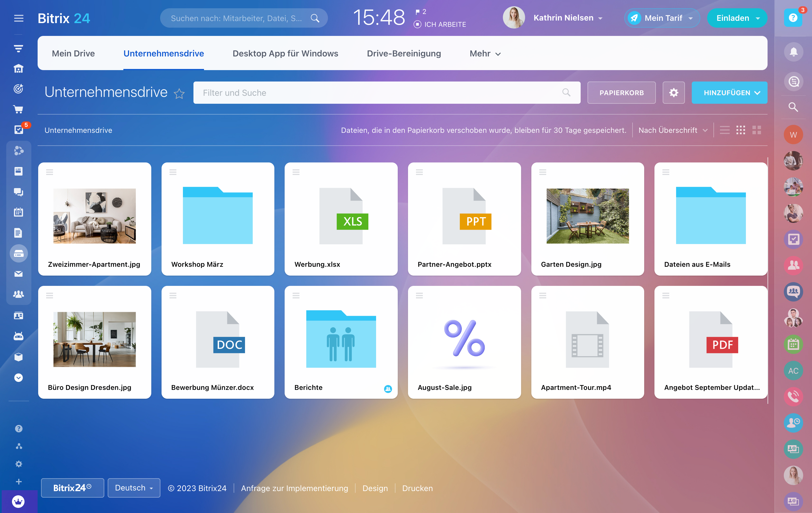Open the tasks icon with badge 5
This screenshot has width=812, height=513.
click(x=19, y=129)
